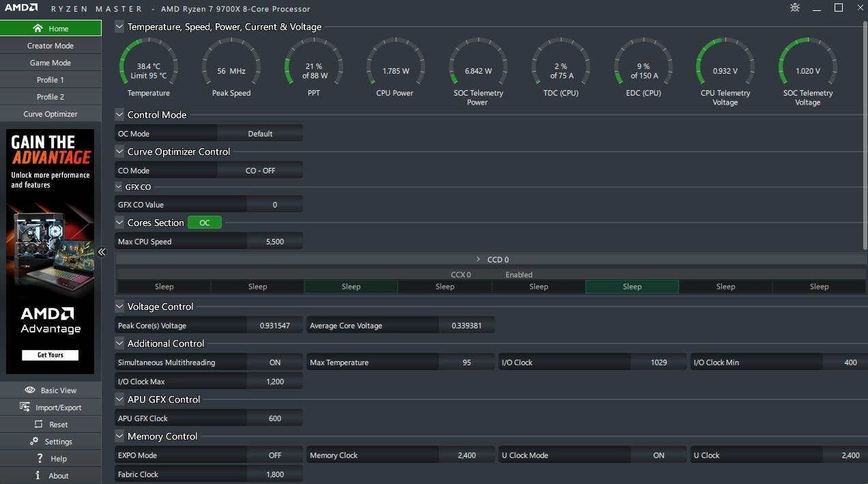
Task: Expand the CCD 0 row
Action: 478,259
